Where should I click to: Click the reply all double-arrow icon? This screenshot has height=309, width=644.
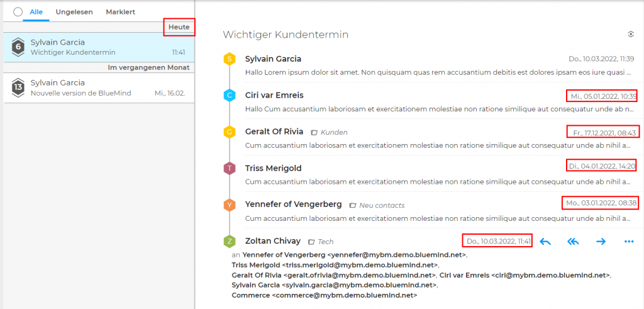pos(573,242)
